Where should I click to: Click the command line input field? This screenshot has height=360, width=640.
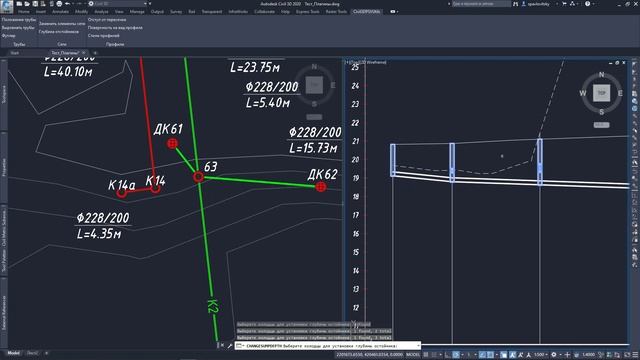(329, 346)
